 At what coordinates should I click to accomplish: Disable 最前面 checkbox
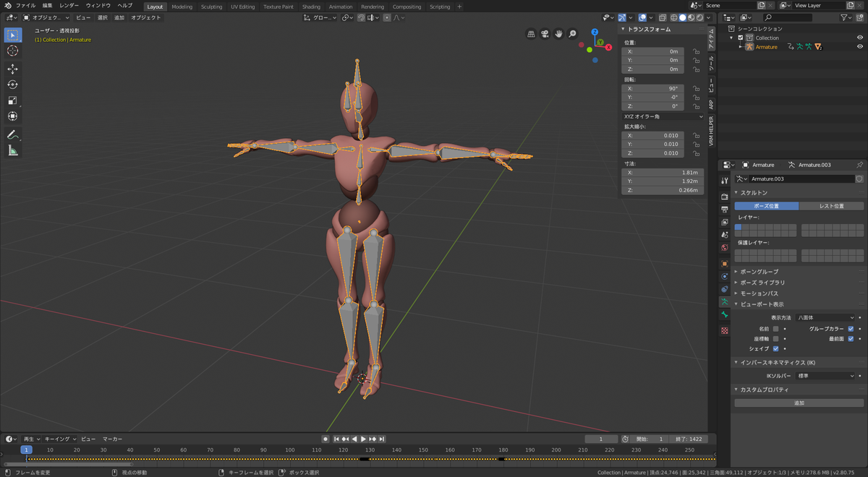[851, 338]
